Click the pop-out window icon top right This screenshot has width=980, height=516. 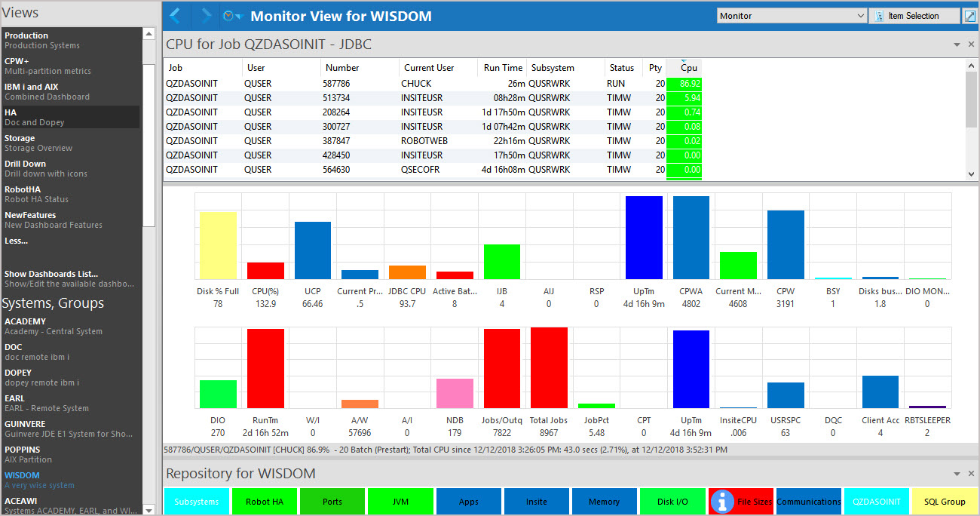click(x=970, y=16)
